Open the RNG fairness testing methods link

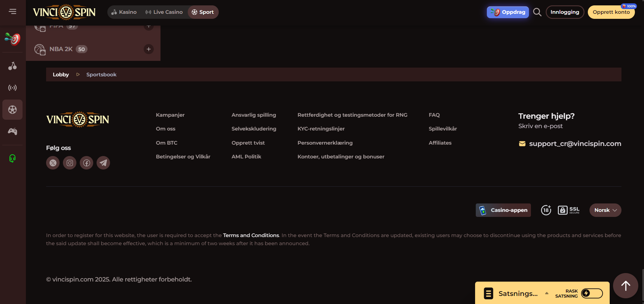point(352,115)
